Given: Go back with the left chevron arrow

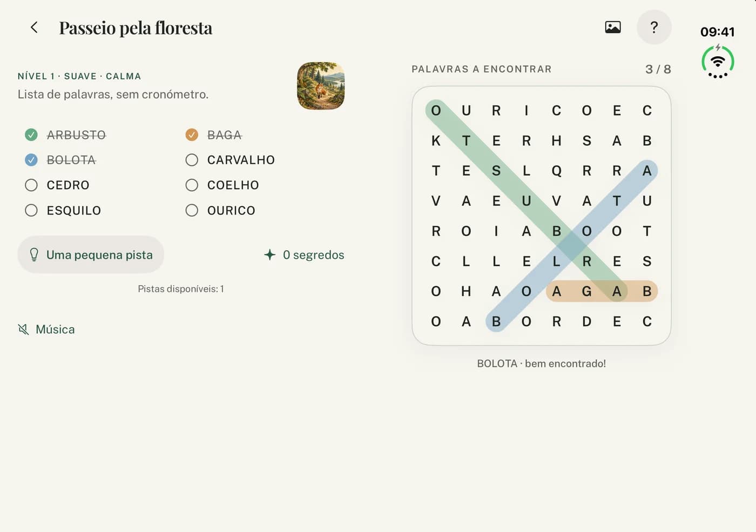Looking at the screenshot, I should (34, 28).
